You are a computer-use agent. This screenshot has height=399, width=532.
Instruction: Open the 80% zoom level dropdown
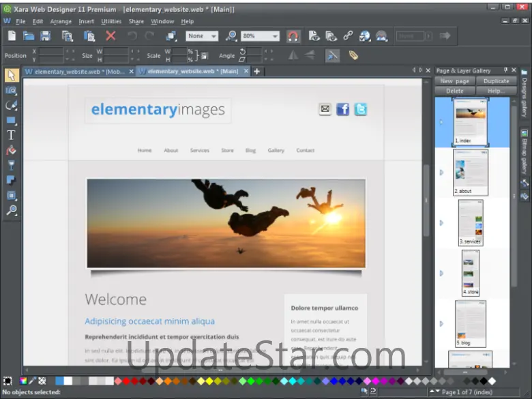point(261,36)
